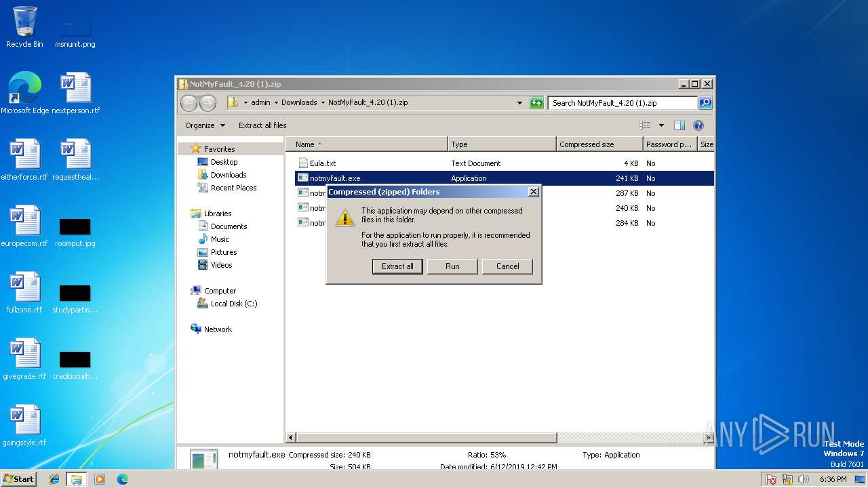868x488 pixels.
Task: Click the Extract all button in dialog
Action: click(x=397, y=266)
